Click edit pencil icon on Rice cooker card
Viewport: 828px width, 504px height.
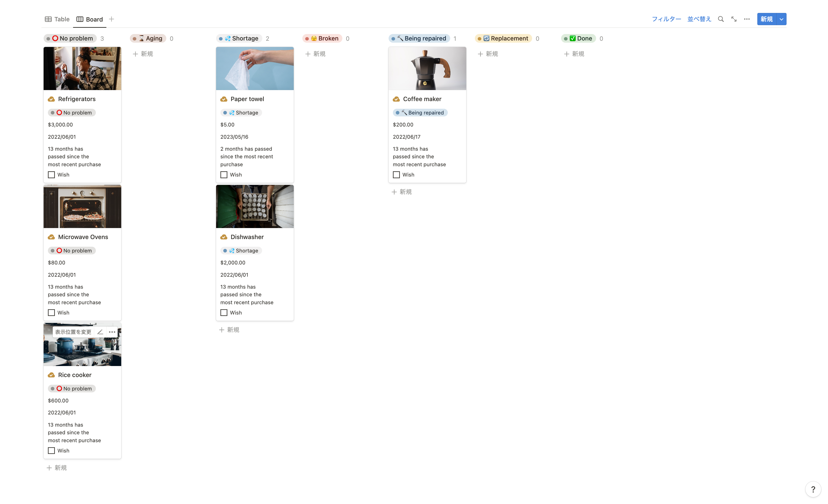pos(100,332)
